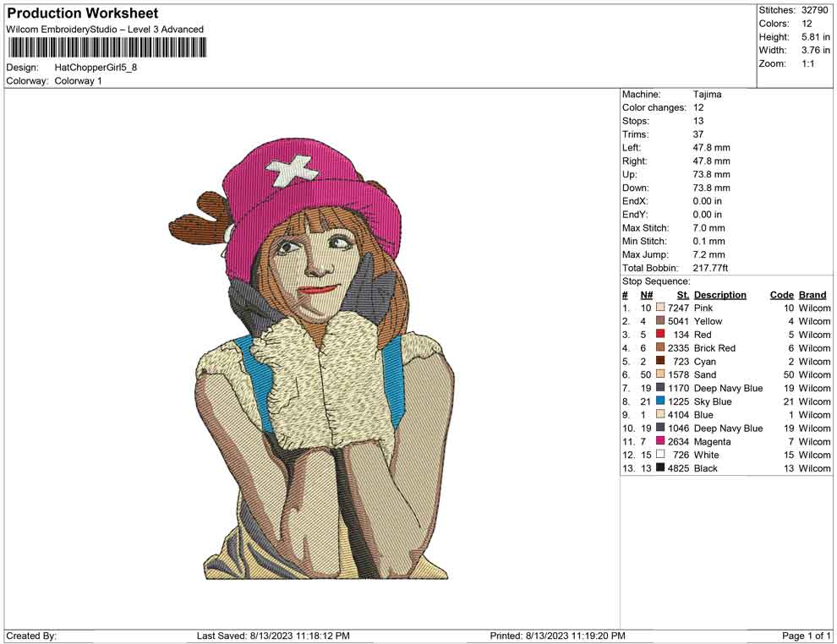Image resolution: width=837 pixels, height=644 pixels.
Task: Select the Cyan 723 color swatch
Action: (660, 361)
